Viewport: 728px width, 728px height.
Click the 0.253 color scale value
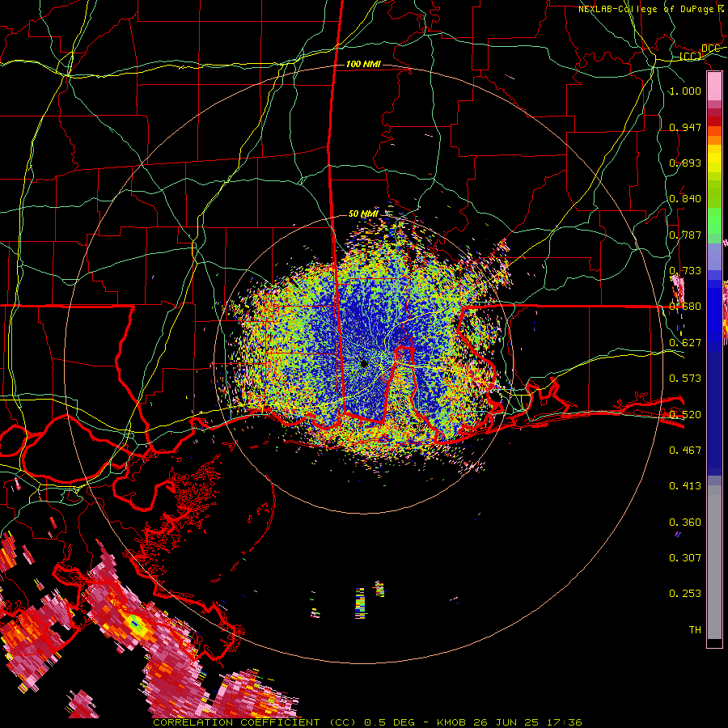coord(685,594)
